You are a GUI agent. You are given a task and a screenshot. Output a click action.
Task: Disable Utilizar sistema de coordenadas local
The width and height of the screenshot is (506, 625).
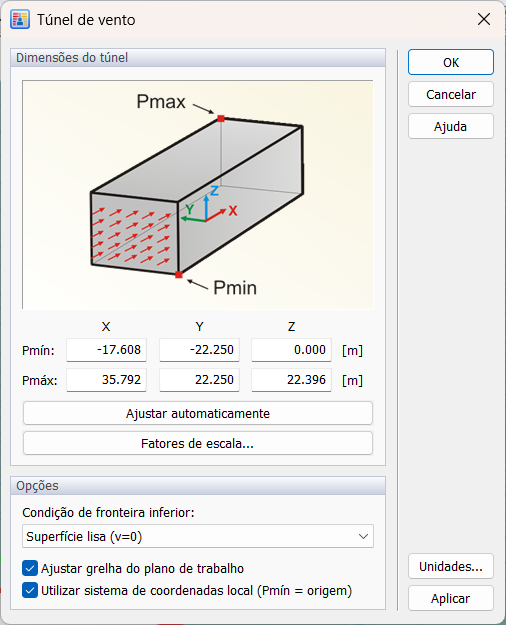coord(30,590)
